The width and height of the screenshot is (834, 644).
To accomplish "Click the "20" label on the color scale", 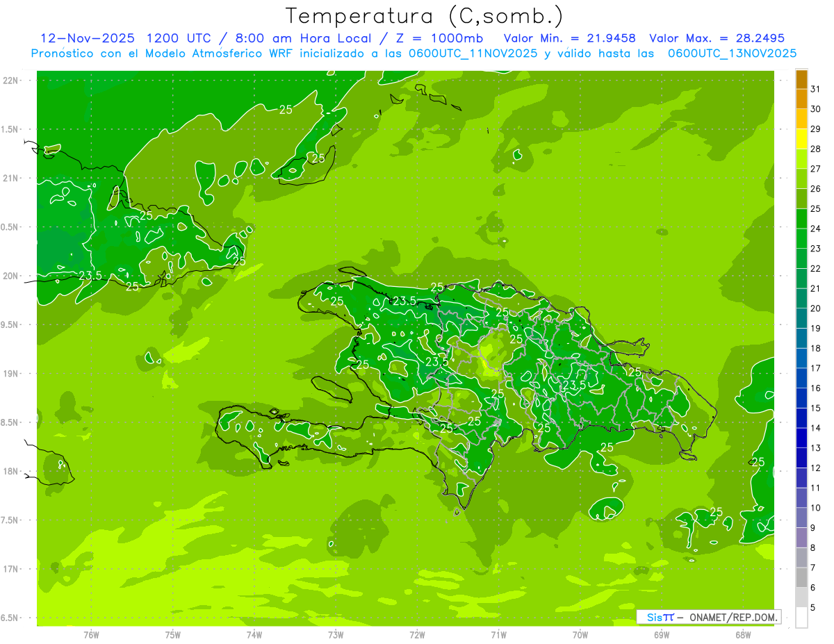I will [x=816, y=308].
